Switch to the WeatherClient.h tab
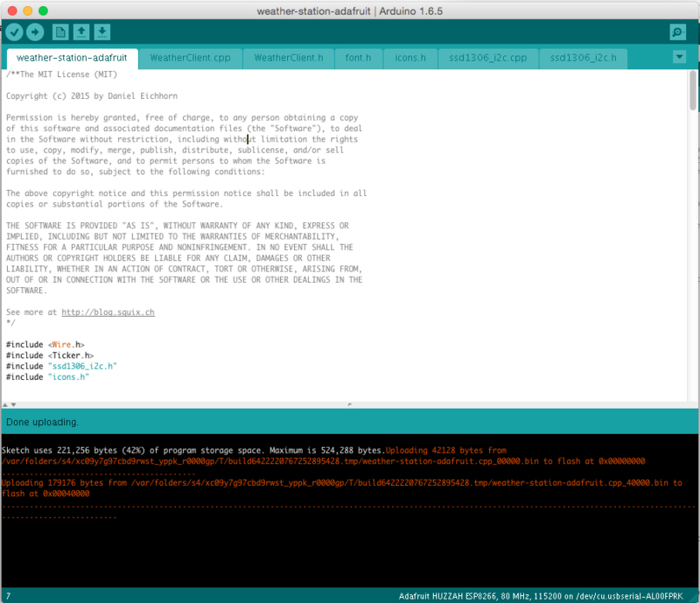The width and height of the screenshot is (700, 603). pos(288,58)
